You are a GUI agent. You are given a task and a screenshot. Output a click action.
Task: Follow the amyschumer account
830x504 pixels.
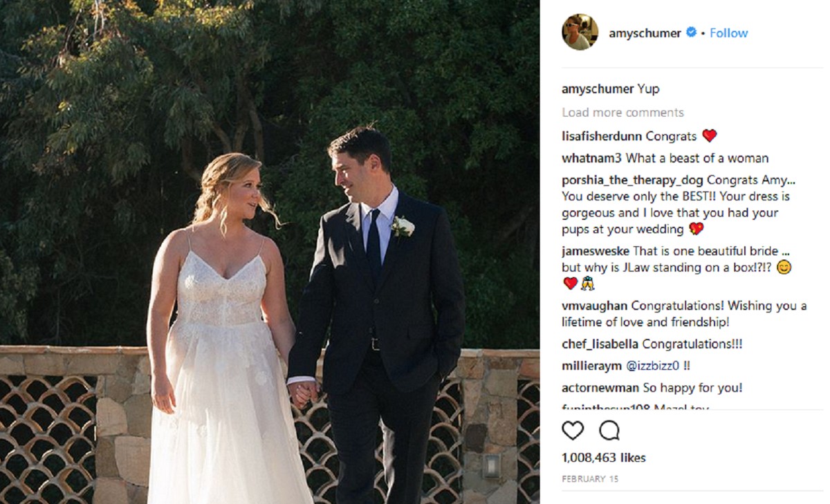coord(728,32)
